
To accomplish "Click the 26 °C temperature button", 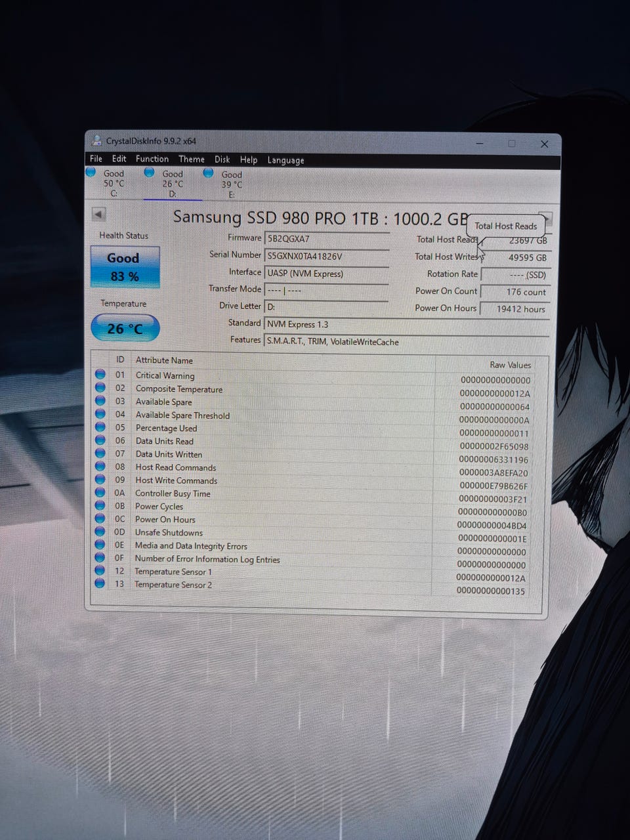I will tap(125, 328).
